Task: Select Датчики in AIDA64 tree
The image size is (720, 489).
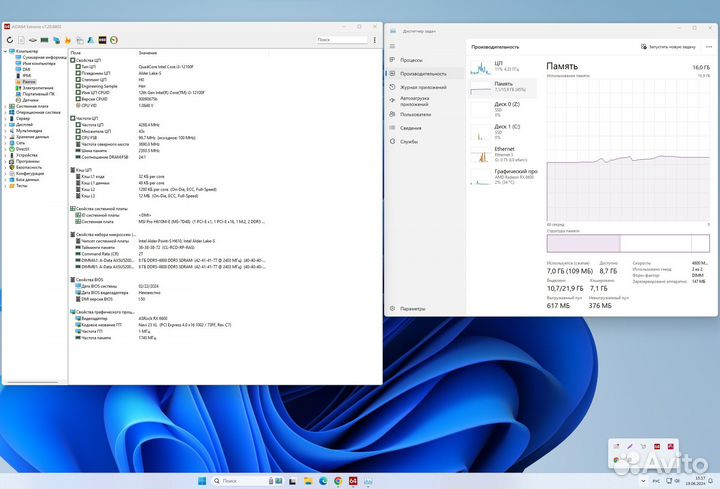Action: 27,100
